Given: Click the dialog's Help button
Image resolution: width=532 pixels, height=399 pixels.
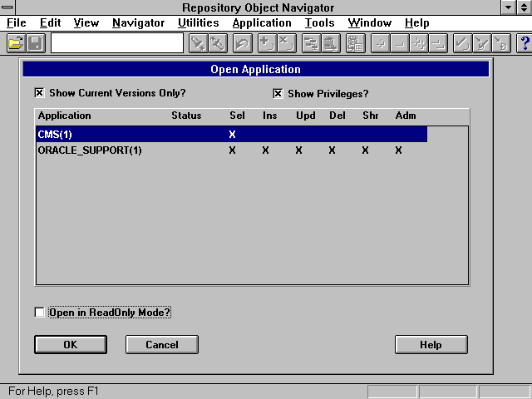Looking at the screenshot, I should (431, 344).
